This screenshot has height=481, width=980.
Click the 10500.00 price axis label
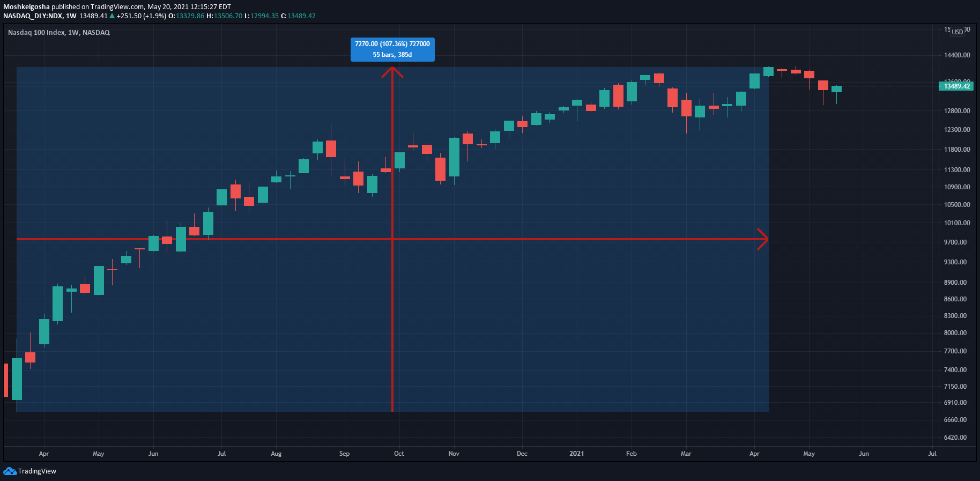pyautogui.click(x=957, y=205)
